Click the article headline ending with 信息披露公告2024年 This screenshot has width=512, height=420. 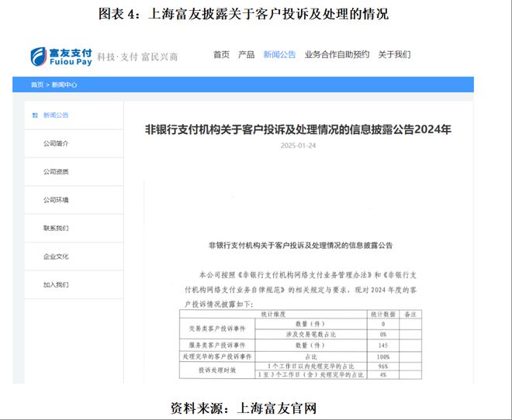tap(298, 130)
